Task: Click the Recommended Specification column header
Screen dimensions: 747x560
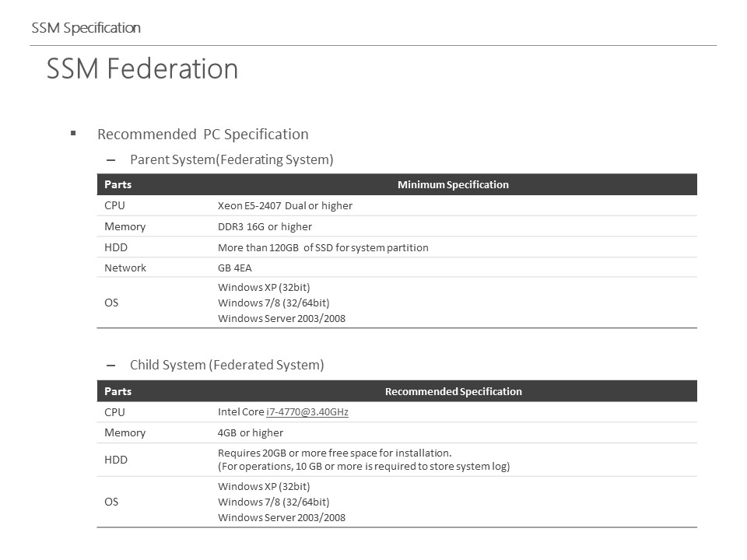Action: 453,391
